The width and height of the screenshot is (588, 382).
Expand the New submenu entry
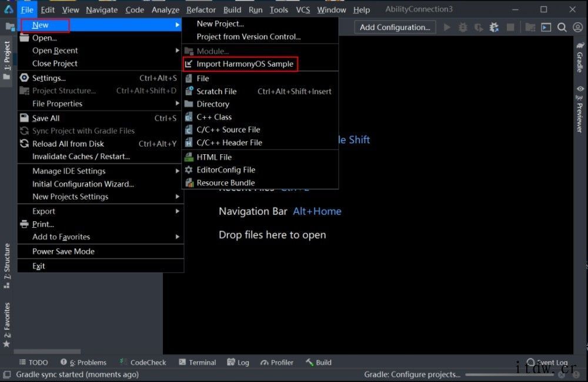click(101, 25)
